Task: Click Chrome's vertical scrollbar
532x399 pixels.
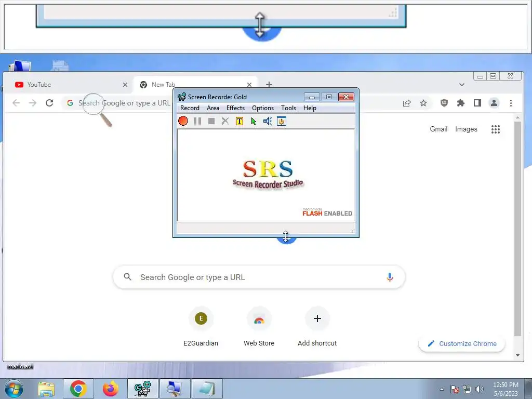Action: click(517, 229)
